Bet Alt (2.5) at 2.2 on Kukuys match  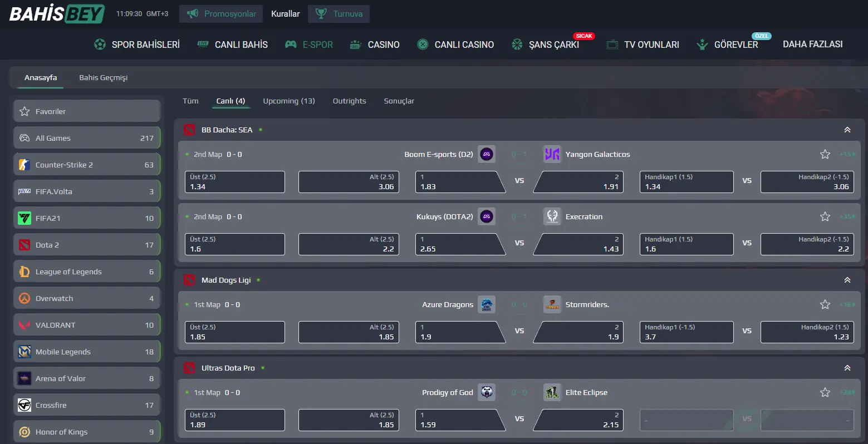tap(349, 244)
